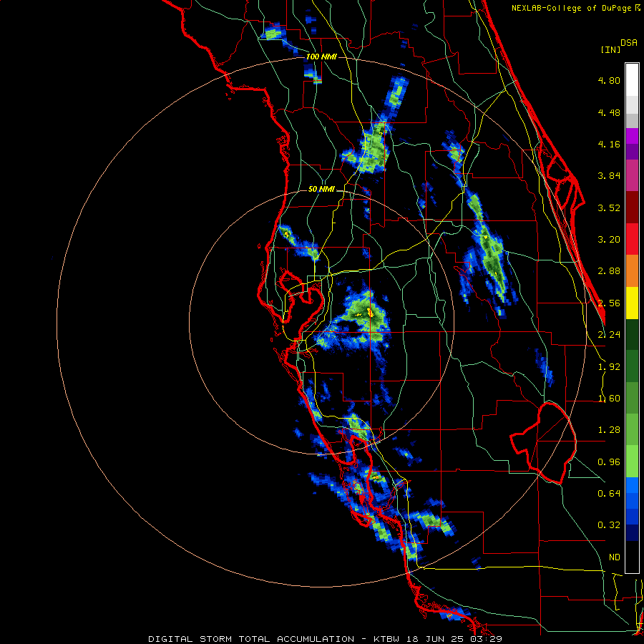
Task: Select the 4.16 legend value
Action: [609, 144]
